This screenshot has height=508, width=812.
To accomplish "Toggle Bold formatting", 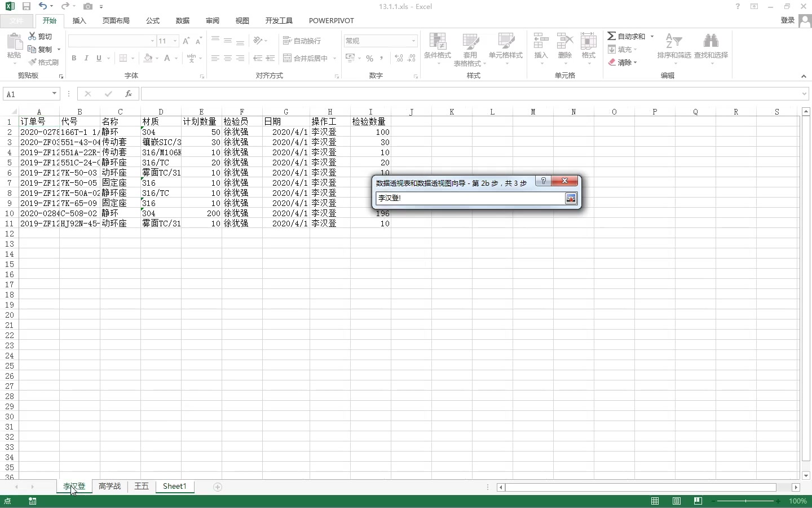I will [x=74, y=58].
